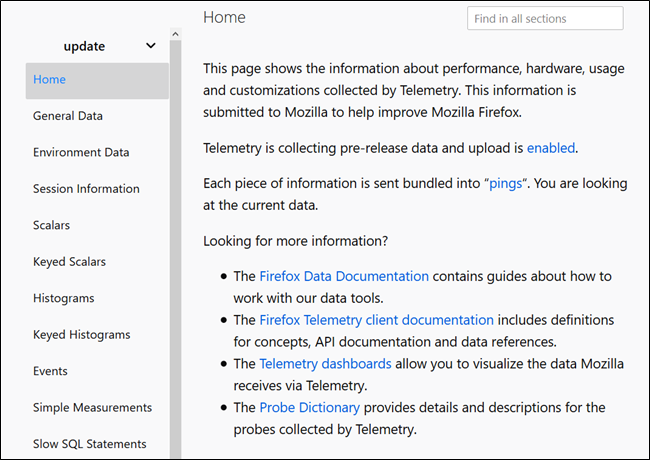This screenshot has width=650, height=460.
Task: Open Keyed Scalars section
Action: click(x=69, y=262)
